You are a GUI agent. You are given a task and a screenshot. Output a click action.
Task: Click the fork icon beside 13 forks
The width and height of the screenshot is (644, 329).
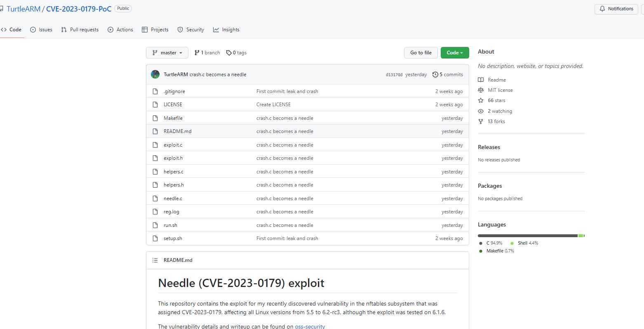click(481, 121)
